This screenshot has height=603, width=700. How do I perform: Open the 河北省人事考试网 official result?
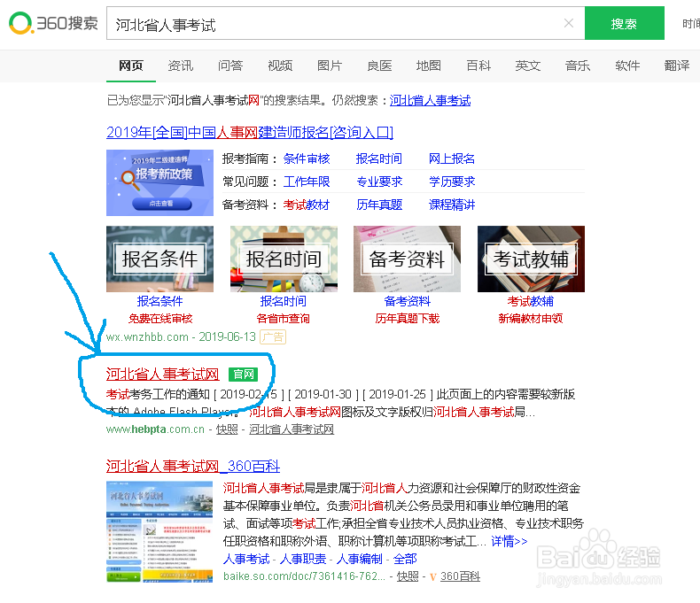click(x=162, y=374)
